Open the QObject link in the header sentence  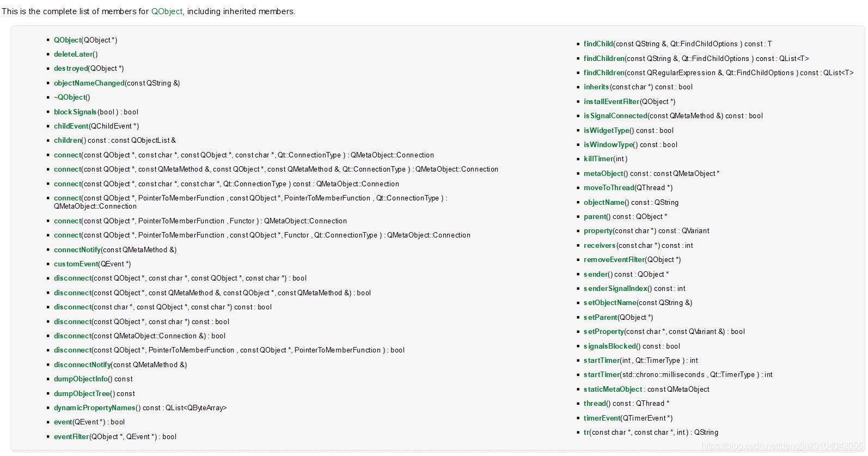pos(167,11)
